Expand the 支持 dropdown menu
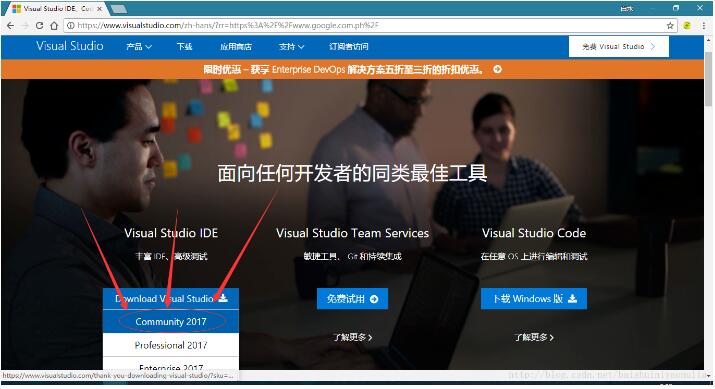 (291, 47)
